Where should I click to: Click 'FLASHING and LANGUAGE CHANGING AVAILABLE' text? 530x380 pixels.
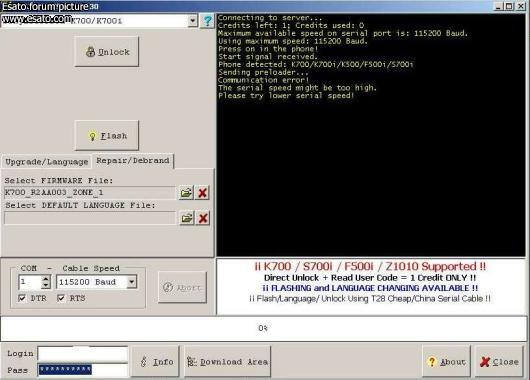click(x=370, y=288)
